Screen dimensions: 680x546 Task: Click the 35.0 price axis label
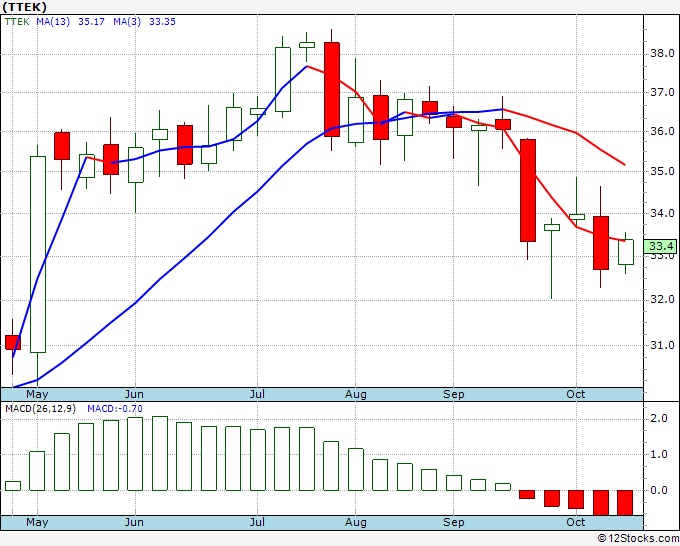(662, 171)
